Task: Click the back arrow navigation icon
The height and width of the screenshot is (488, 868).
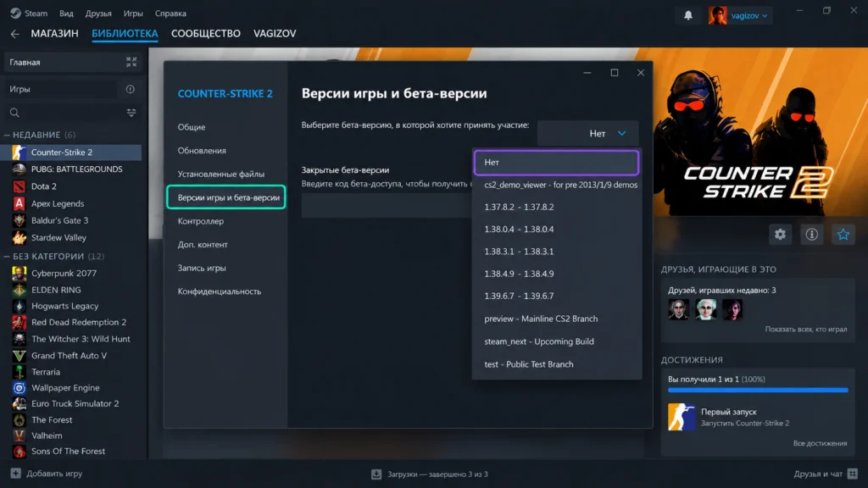Action: (x=15, y=34)
